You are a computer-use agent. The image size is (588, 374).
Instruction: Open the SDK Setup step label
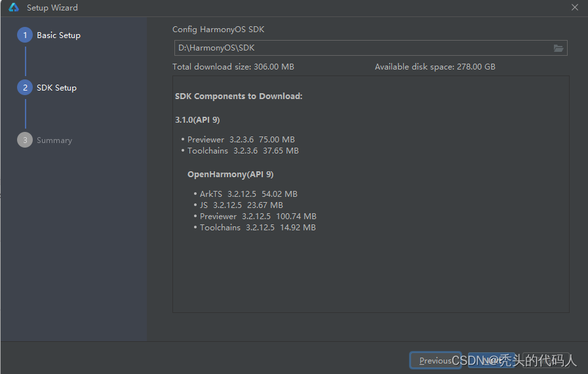pyautogui.click(x=56, y=88)
